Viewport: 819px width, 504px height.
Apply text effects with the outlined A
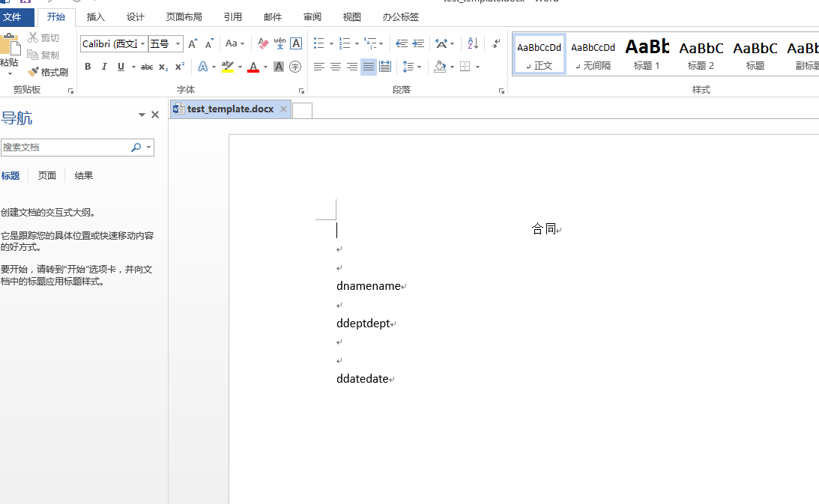pos(202,67)
